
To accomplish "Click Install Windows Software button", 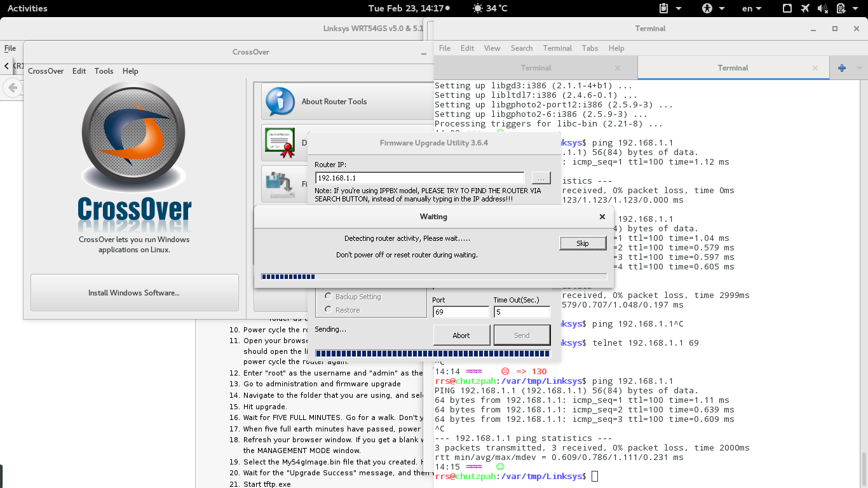I will [134, 293].
